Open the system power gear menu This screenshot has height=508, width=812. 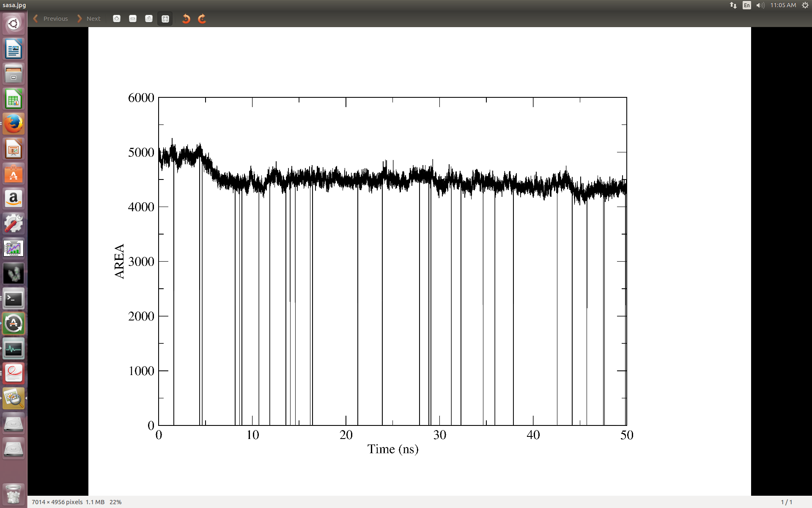pos(805,5)
